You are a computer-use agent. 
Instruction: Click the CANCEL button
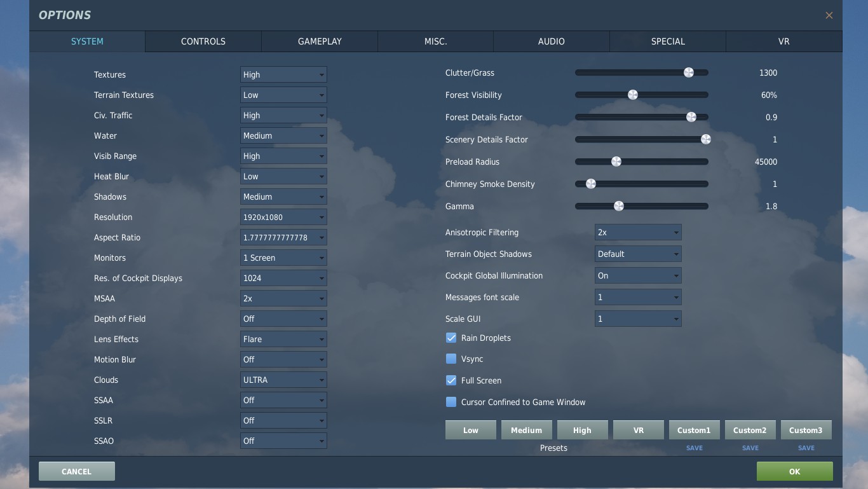point(76,471)
